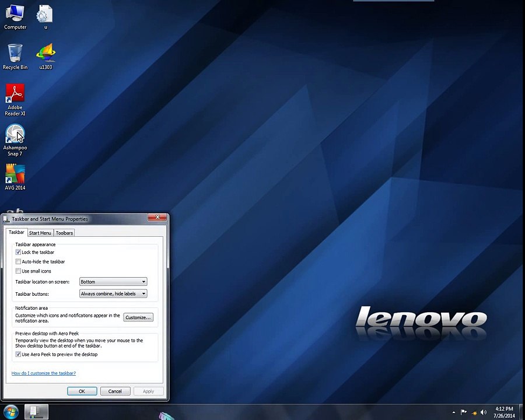Open Action Center flag icon
This screenshot has width=525, height=420.
(463, 412)
